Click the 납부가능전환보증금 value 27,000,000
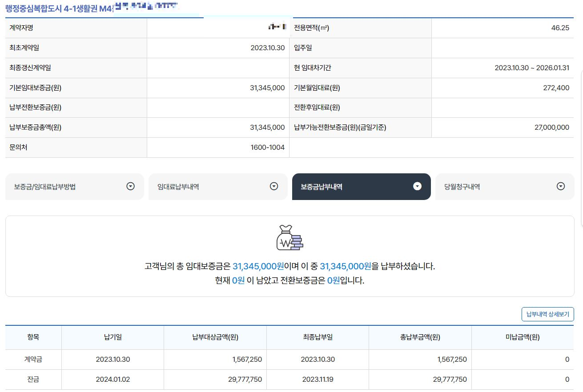The height and width of the screenshot is (392, 583). click(x=552, y=128)
